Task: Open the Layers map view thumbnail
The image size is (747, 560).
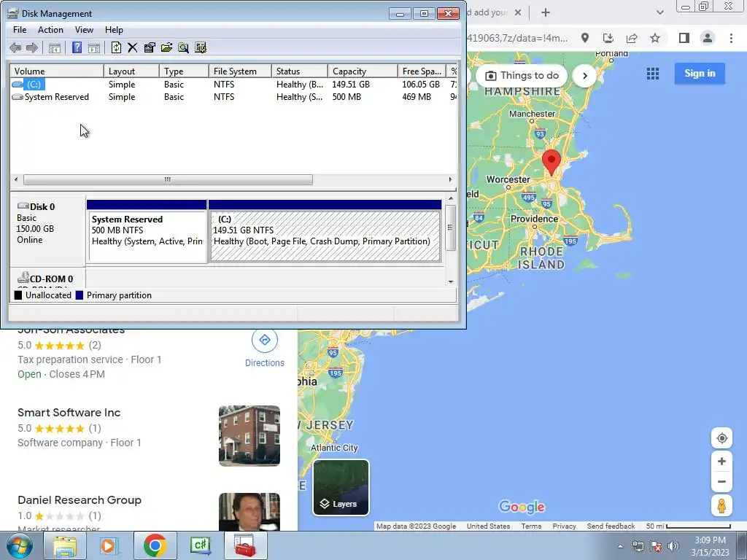Action: tap(341, 487)
